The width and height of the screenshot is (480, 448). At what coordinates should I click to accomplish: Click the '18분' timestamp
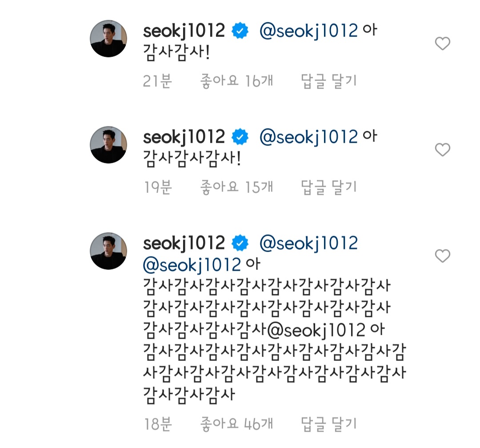[x=158, y=424]
